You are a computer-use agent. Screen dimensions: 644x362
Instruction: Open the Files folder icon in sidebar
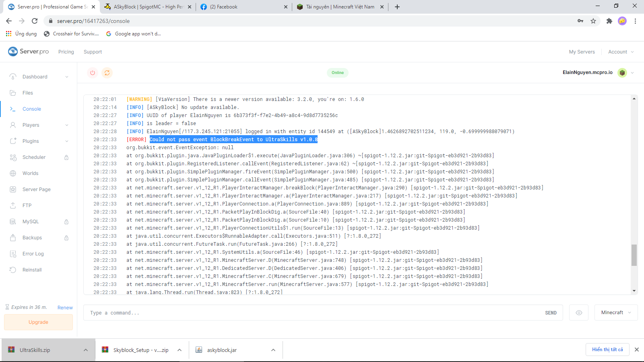(13, 93)
